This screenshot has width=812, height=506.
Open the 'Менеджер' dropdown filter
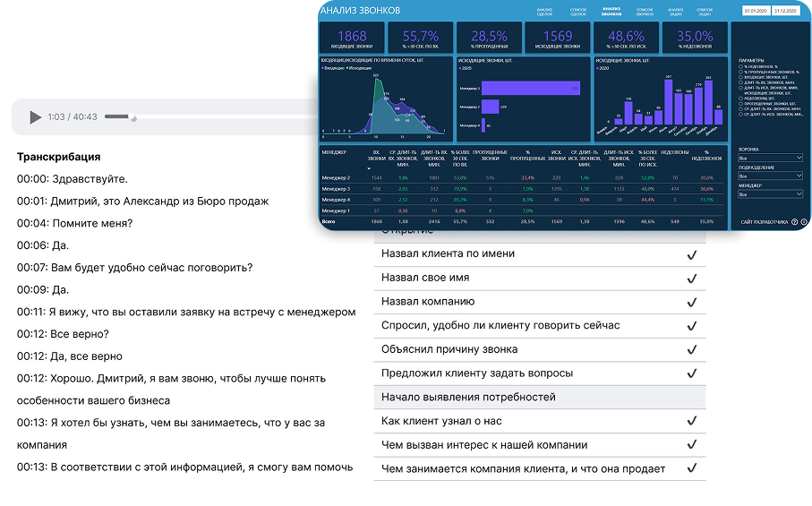pyautogui.click(x=771, y=194)
